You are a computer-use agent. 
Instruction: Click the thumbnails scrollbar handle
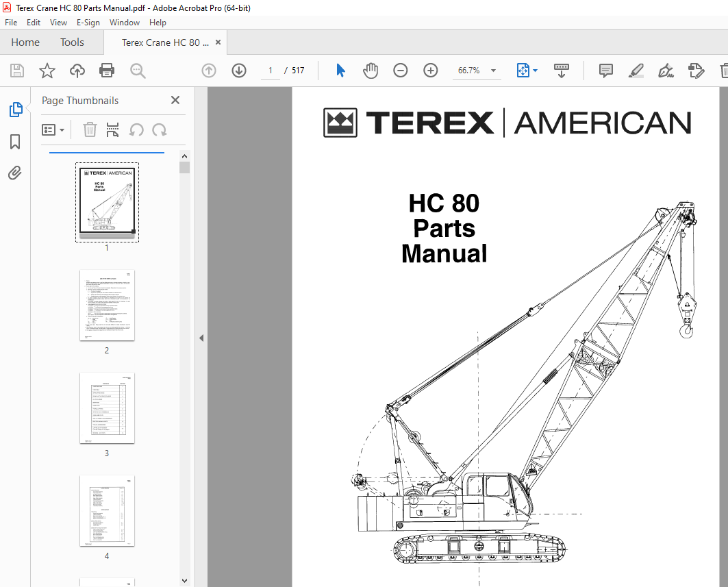(184, 167)
